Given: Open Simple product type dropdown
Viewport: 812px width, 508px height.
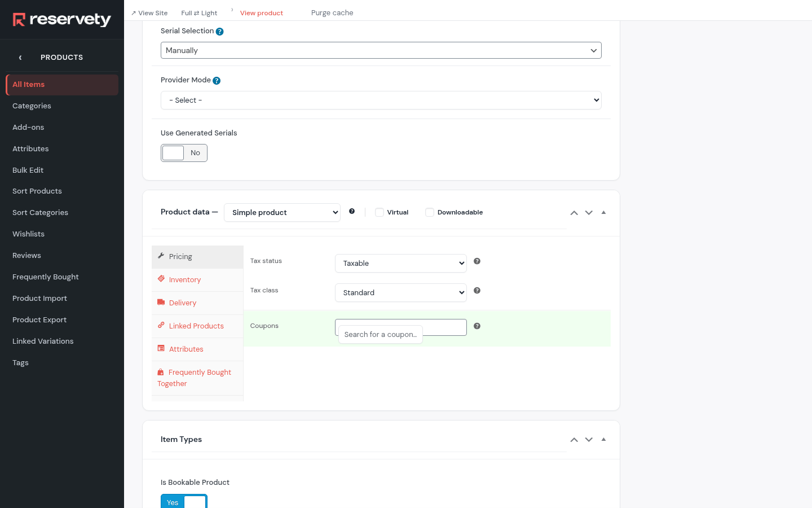Looking at the screenshot, I should 282,213.
